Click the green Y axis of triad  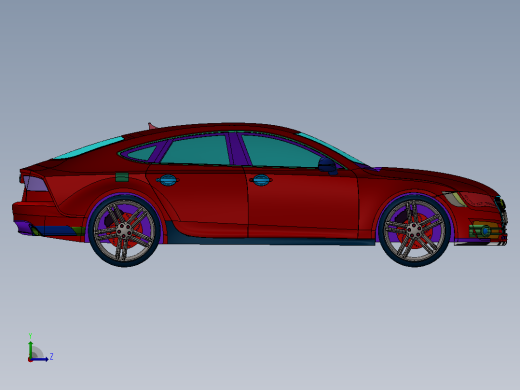[x=30, y=349]
